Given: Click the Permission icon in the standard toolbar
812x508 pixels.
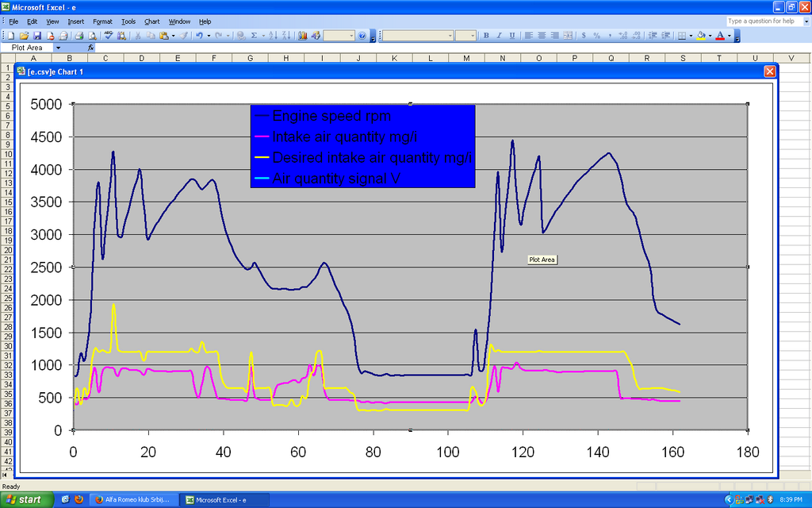Looking at the screenshot, I should (x=50, y=35).
